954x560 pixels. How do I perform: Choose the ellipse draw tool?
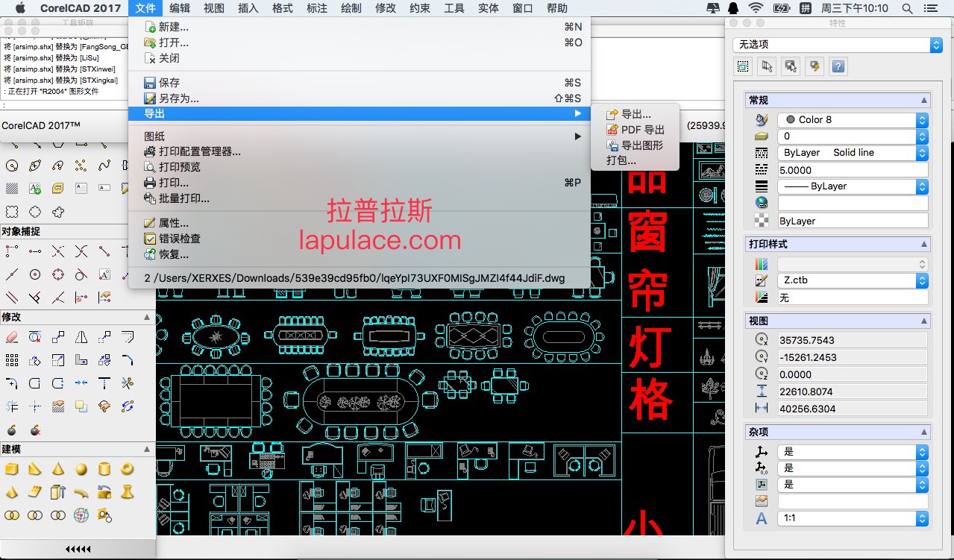click(x=35, y=165)
